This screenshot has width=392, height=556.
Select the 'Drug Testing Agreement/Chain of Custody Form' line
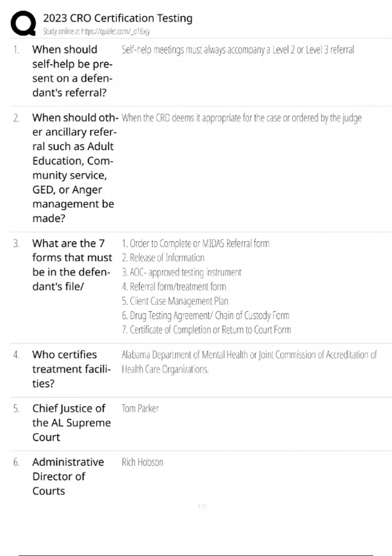(x=205, y=316)
